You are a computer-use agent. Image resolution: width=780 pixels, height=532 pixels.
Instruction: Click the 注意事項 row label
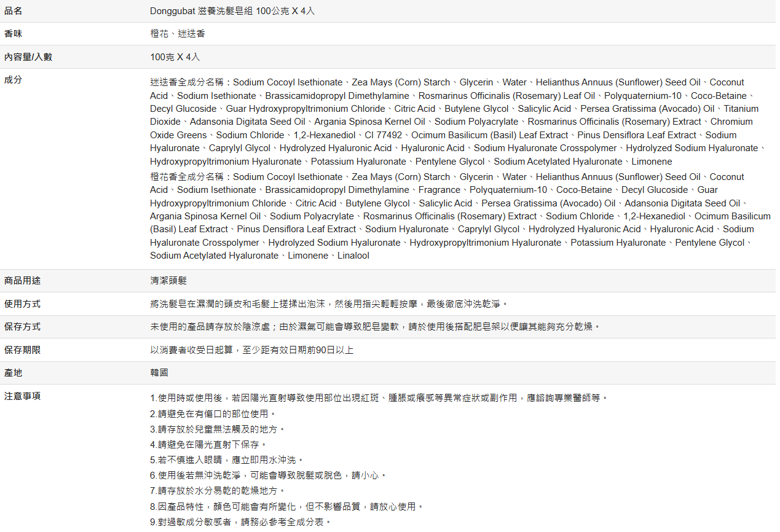pyautogui.click(x=23, y=396)
